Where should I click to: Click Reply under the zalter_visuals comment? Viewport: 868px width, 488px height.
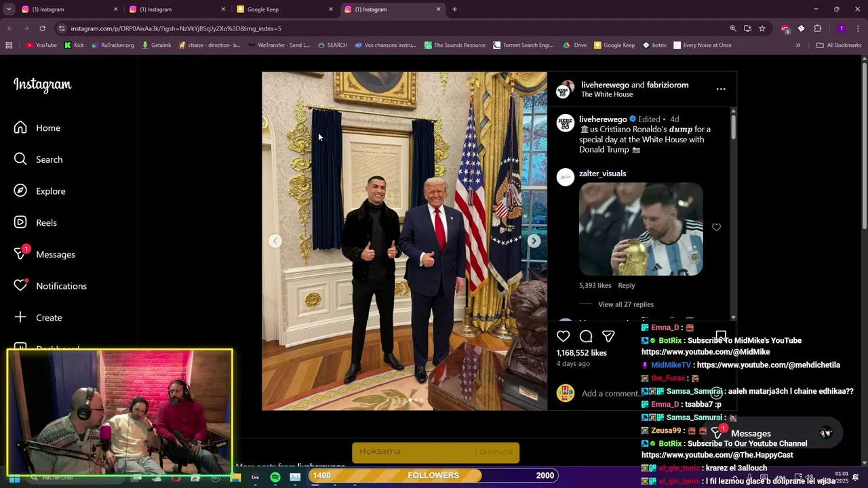[x=626, y=285]
